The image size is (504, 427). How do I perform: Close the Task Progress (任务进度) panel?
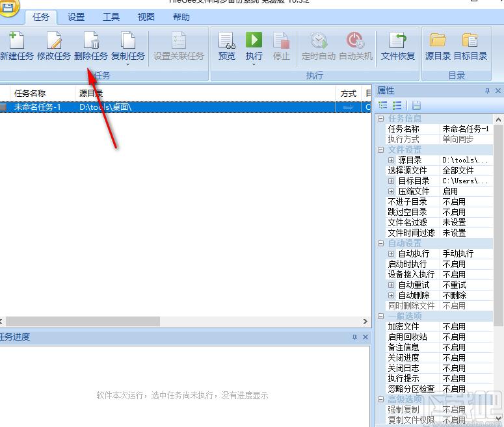(365, 337)
